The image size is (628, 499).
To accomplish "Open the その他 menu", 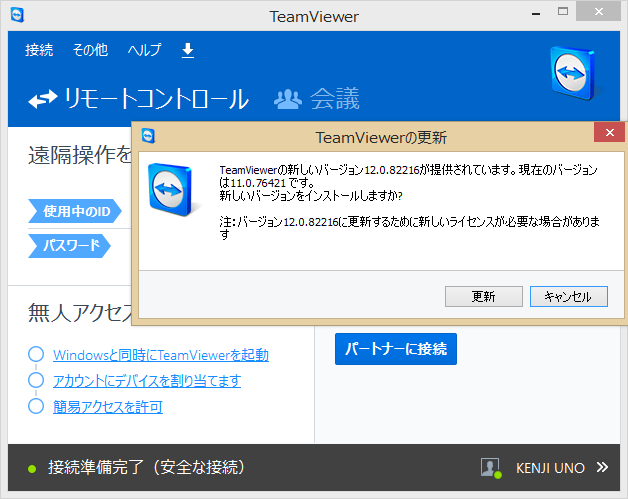I will click(90, 50).
